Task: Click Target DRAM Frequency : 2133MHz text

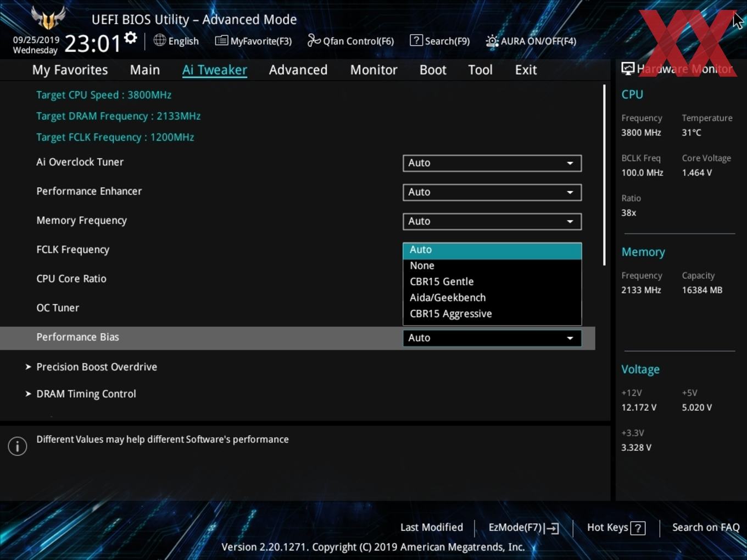Action: tap(118, 116)
